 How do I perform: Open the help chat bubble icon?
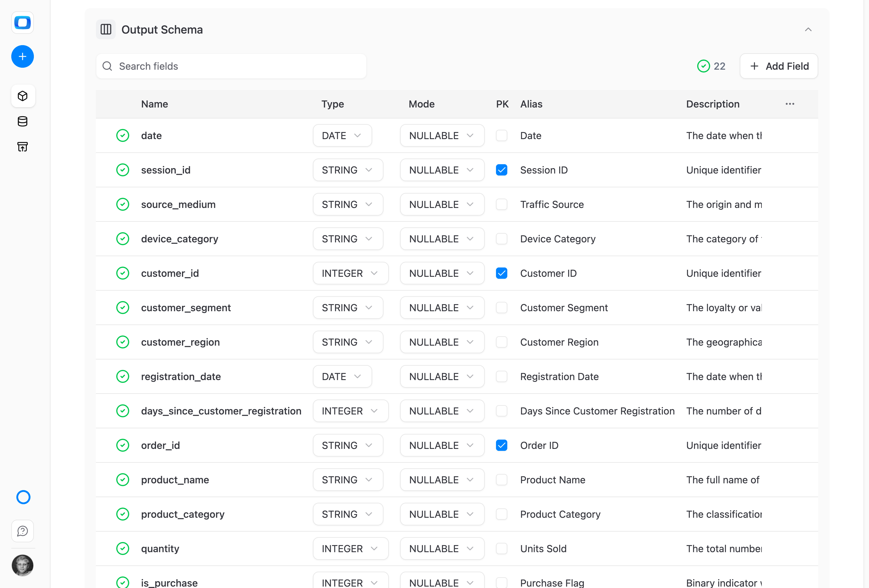(23, 531)
